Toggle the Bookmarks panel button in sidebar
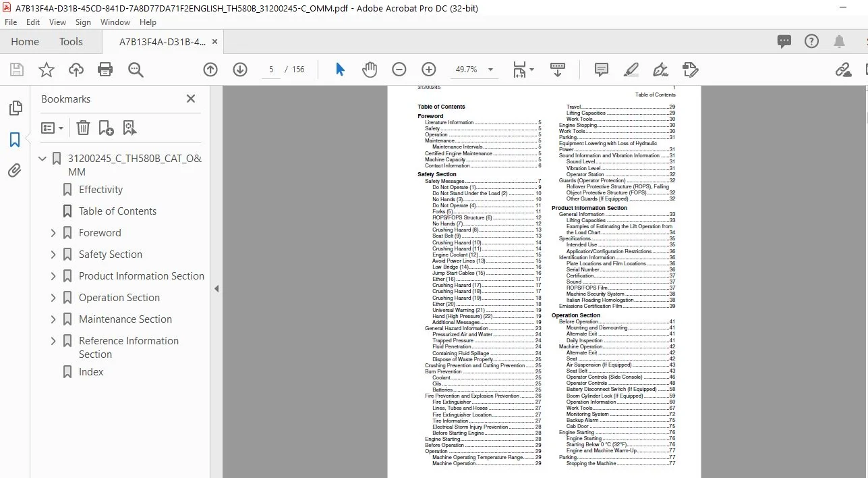 tap(15, 140)
